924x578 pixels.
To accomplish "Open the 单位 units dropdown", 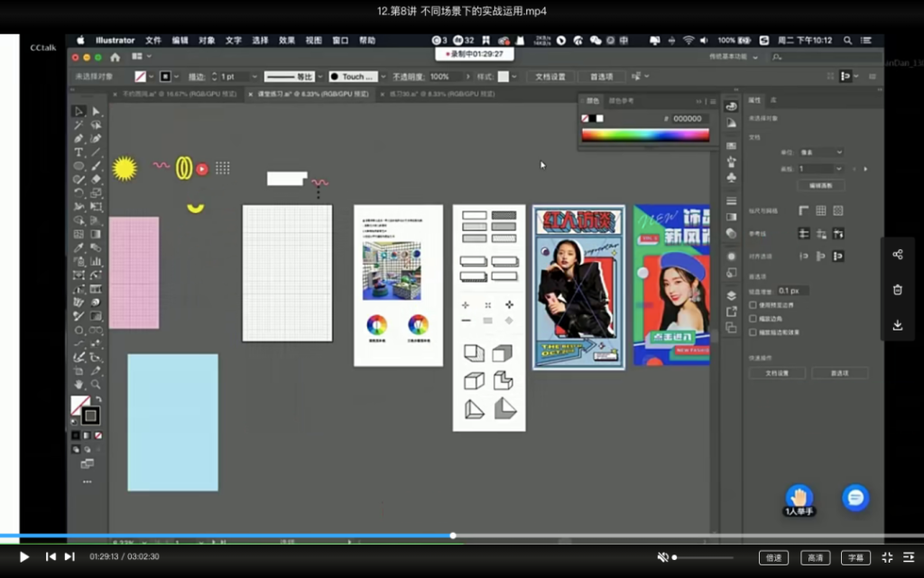I will click(820, 153).
